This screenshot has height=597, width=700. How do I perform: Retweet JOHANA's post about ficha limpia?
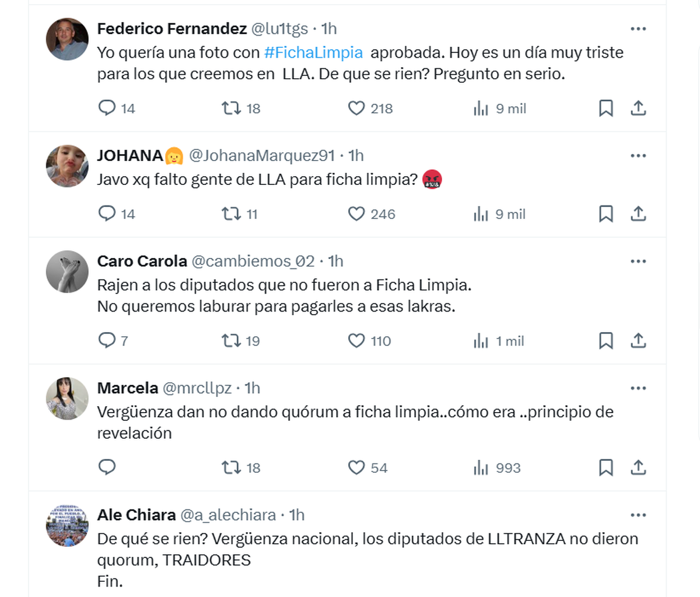click(231, 214)
